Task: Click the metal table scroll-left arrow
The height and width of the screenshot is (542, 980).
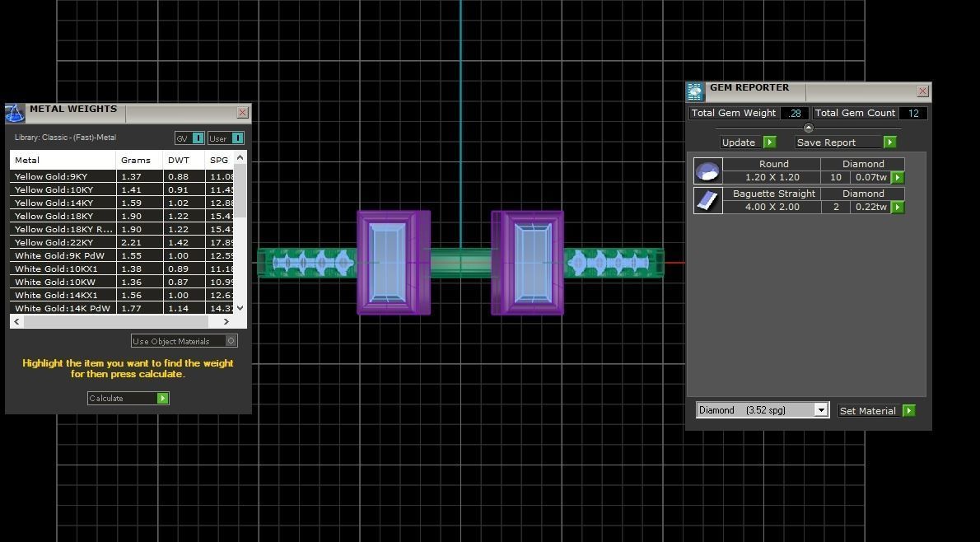Action: coord(16,321)
